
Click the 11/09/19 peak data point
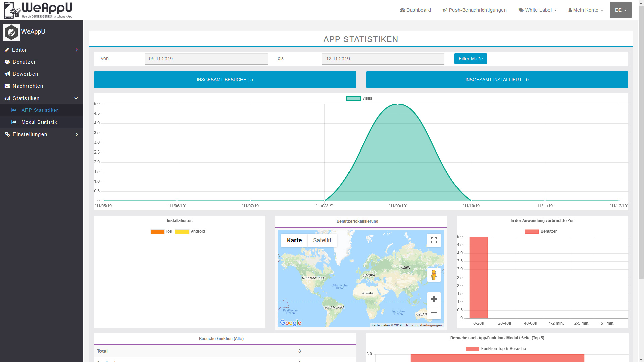[x=398, y=104]
